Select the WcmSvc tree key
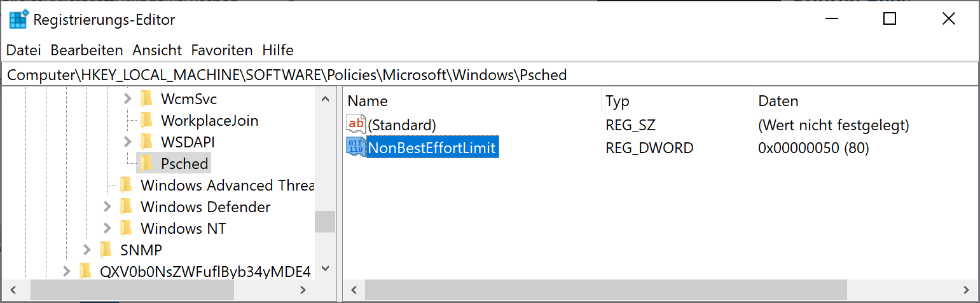This screenshot has width=980, height=303. [189, 99]
